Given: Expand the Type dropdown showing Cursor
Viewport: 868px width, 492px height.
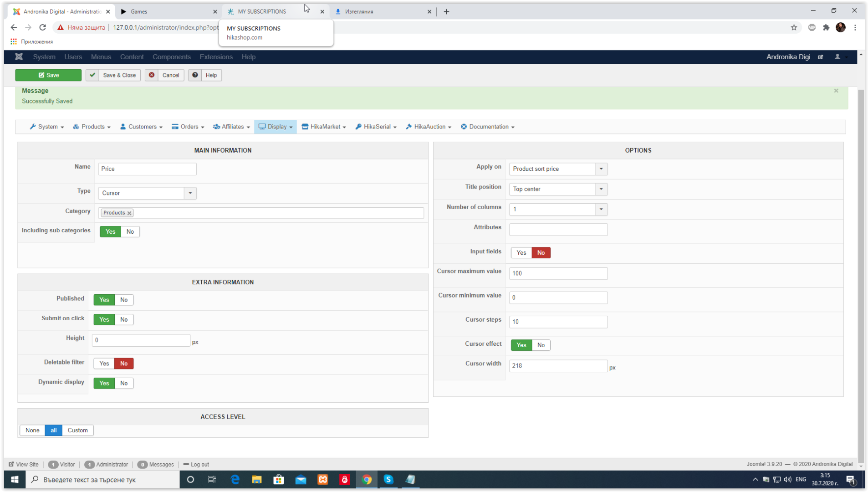Looking at the screenshot, I should (190, 193).
